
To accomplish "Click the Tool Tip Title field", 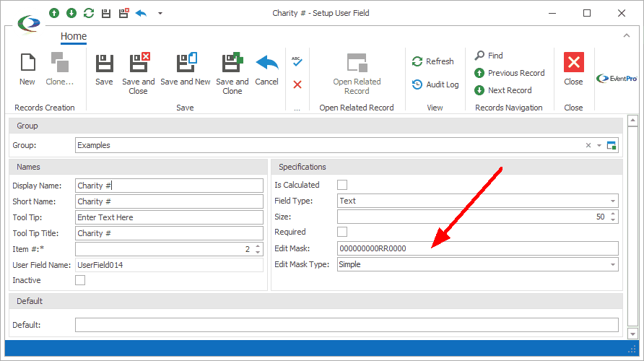I will pyautogui.click(x=169, y=233).
